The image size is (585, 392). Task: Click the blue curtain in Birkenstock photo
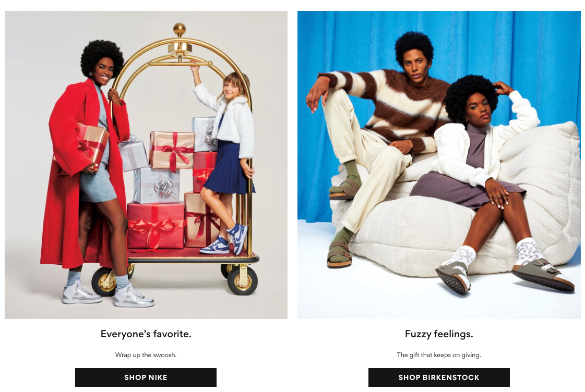[x=522, y=56]
